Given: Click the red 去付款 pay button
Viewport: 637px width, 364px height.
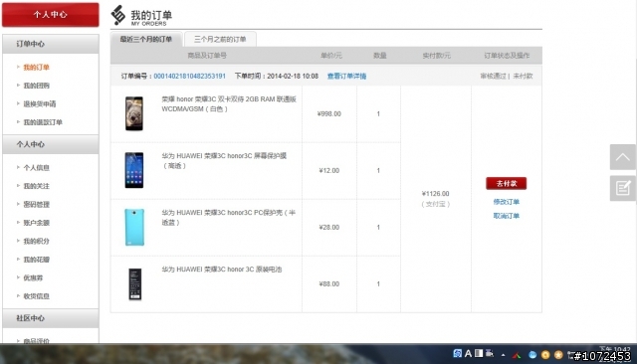Looking at the screenshot, I should click(x=507, y=183).
